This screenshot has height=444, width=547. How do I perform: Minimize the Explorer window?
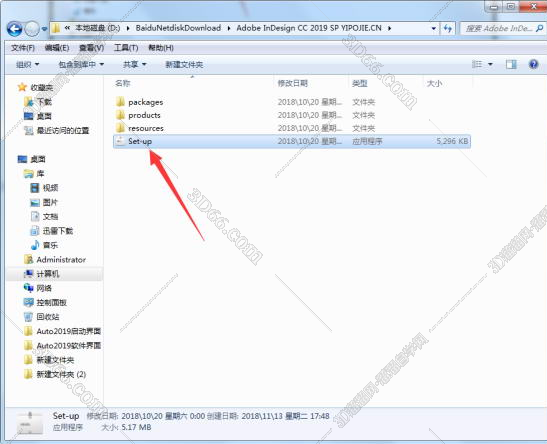coord(493,6)
